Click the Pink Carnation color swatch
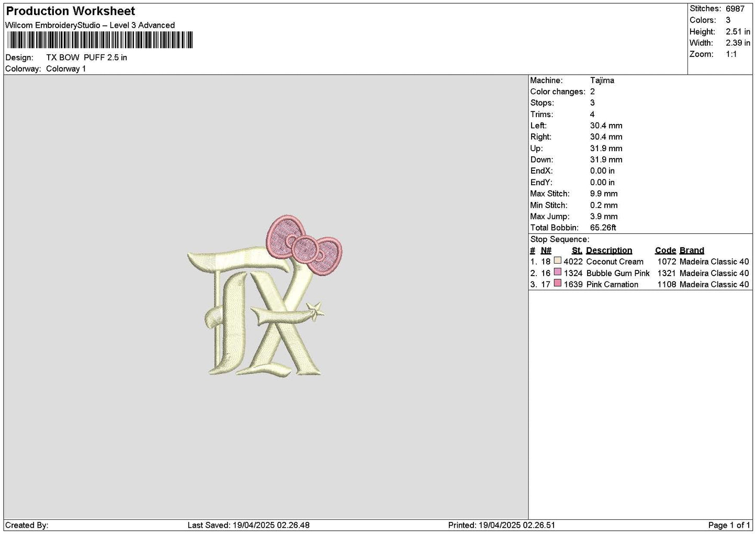Screen dimensions: 756x534 tap(558, 283)
